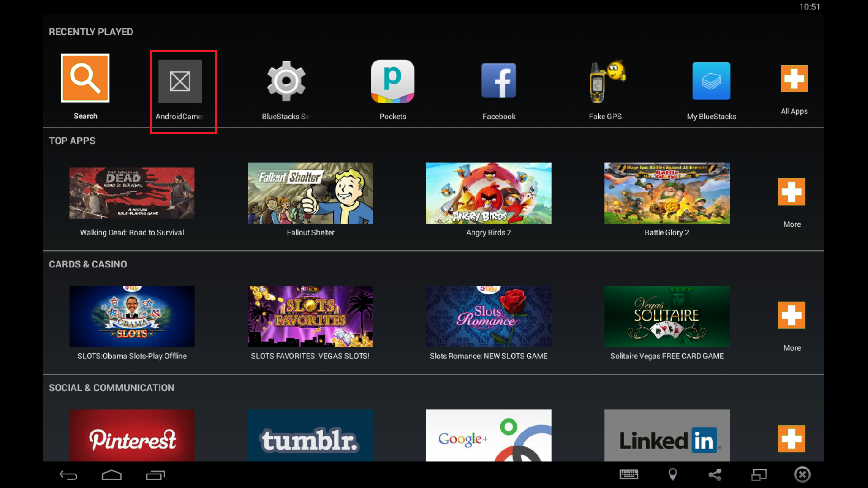Screen dimensions: 868x488
Task: Click 'Solitaire Vegas FREE CARD GAME' label
Action: [667, 356]
